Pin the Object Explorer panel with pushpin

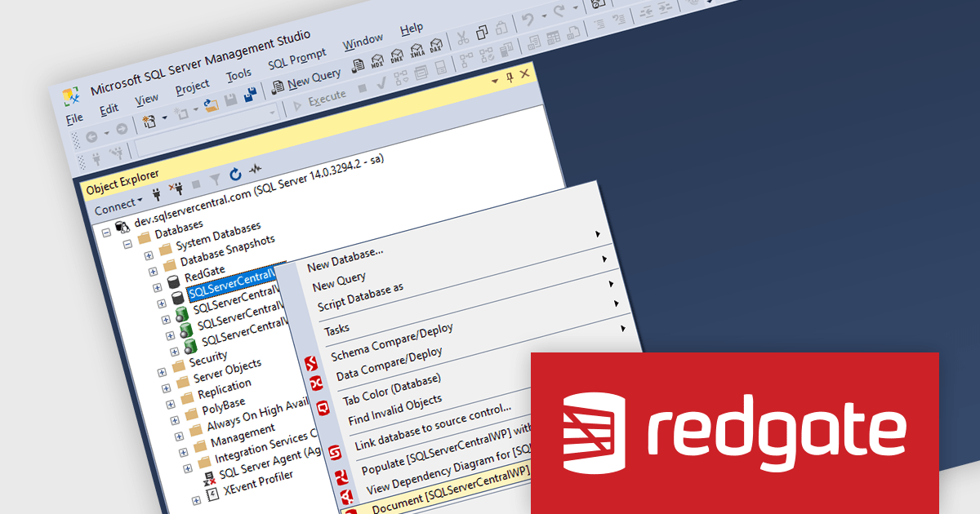coord(510,77)
